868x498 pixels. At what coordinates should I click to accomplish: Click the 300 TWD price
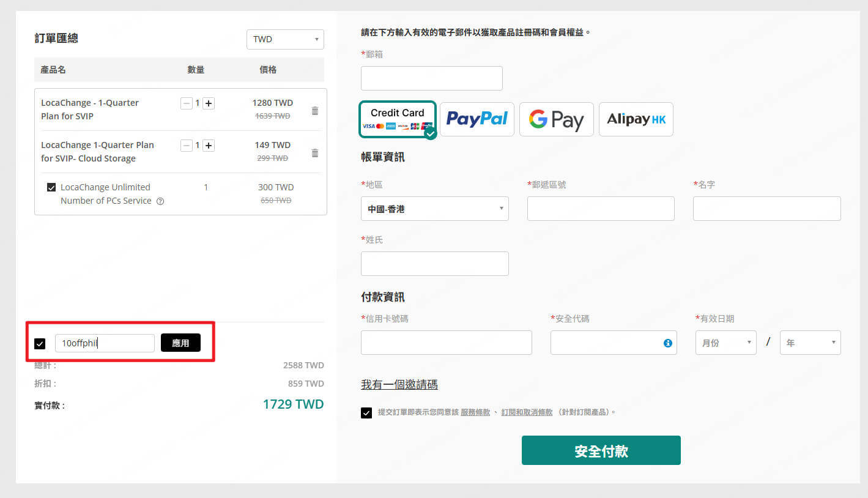pos(276,187)
